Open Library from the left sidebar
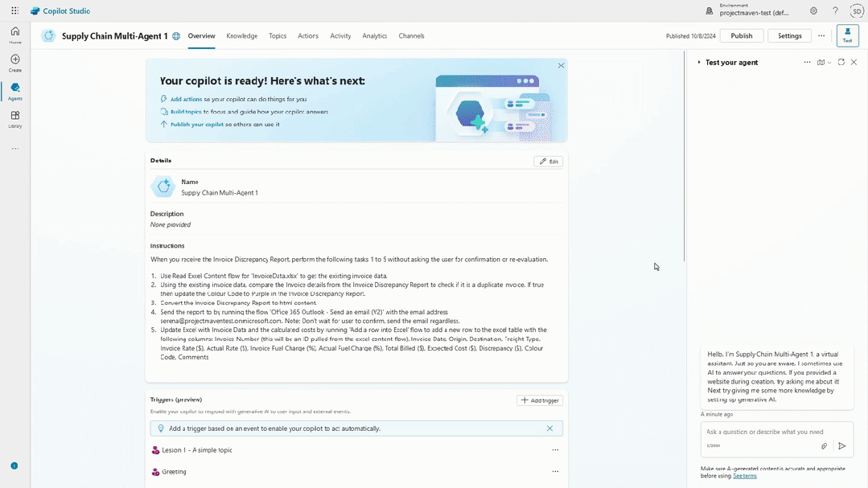The image size is (868, 488). [14, 119]
